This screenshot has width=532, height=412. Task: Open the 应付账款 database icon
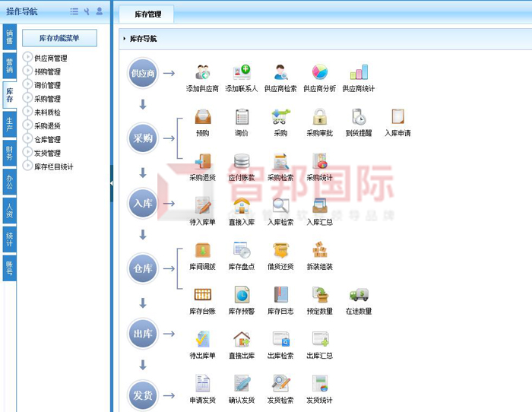pos(242,162)
